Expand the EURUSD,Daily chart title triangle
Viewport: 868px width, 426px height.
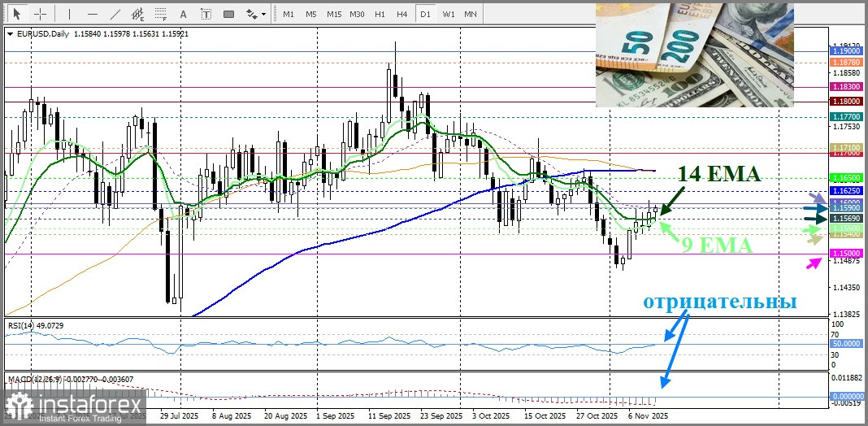tap(10, 33)
